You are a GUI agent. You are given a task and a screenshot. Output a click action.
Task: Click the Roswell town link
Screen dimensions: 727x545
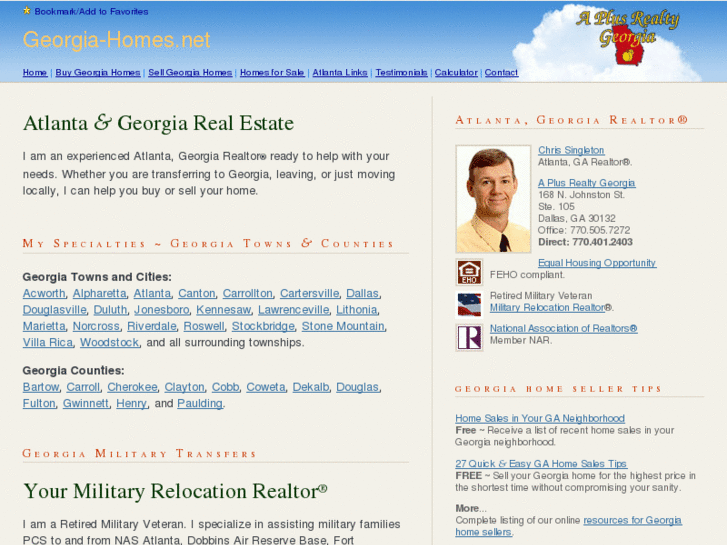204,326
